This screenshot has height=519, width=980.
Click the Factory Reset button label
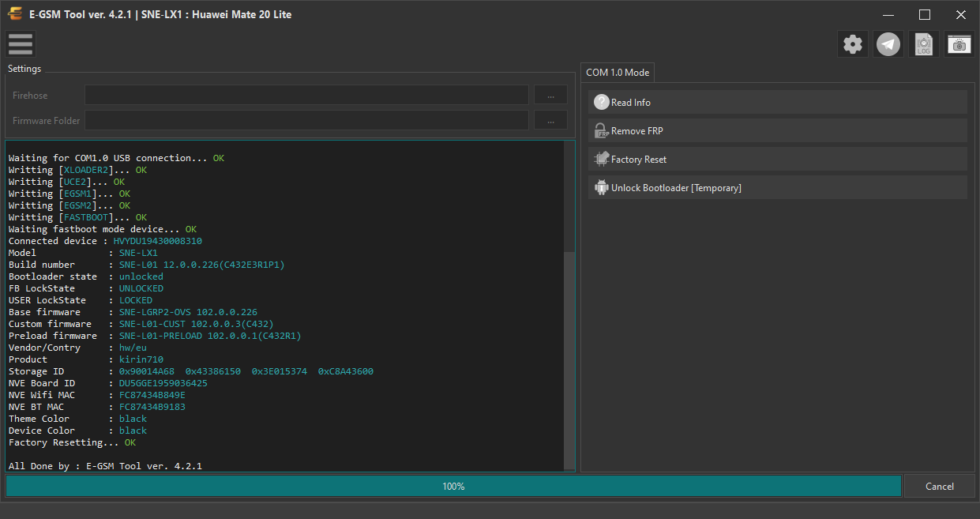point(639,160)
